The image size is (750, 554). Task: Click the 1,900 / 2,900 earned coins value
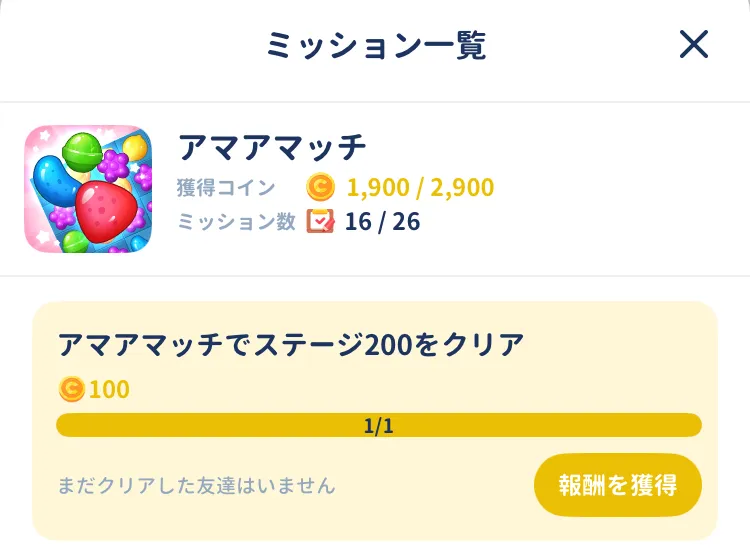pos(420,187)
